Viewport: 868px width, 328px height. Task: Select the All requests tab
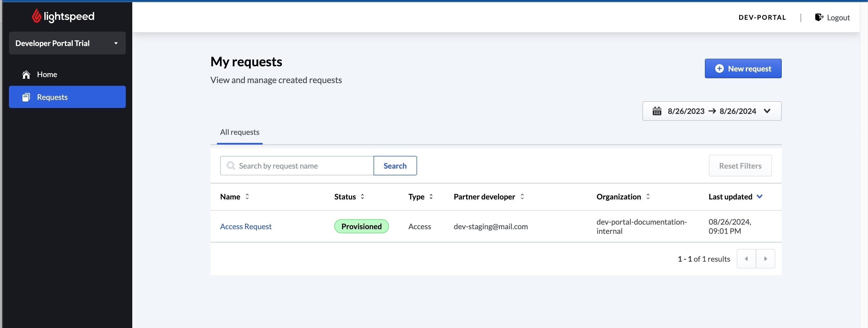click(x=240, y=132)
